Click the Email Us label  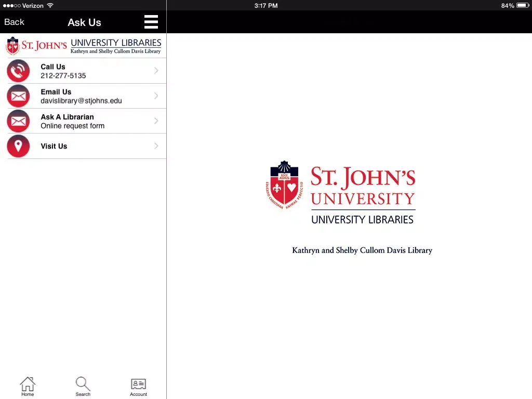click(56, 92)
